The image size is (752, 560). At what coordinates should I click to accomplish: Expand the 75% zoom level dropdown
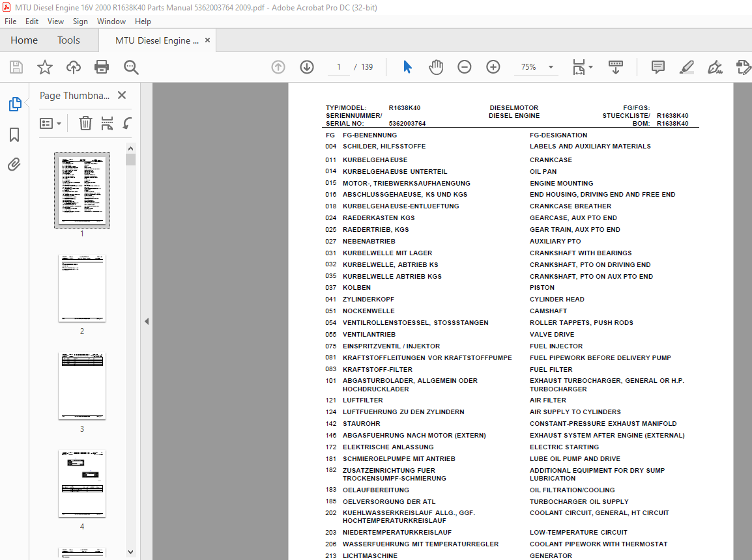tap(551, 67)
